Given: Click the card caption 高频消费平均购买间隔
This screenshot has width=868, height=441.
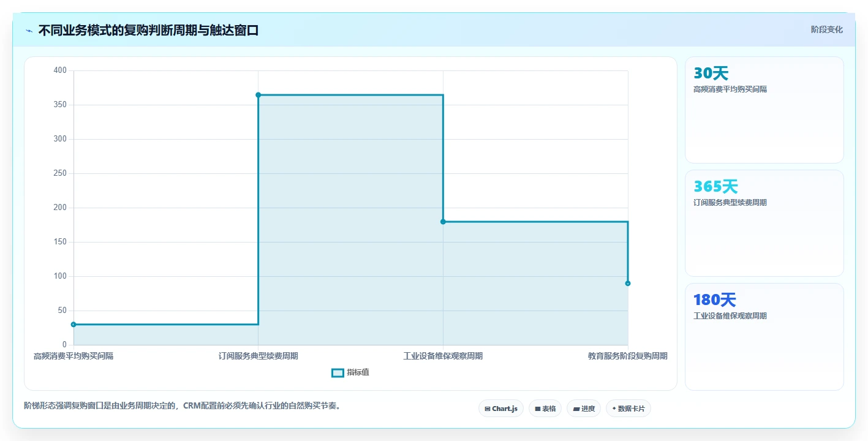Looking at the screenshot, I should click(730, 89).
